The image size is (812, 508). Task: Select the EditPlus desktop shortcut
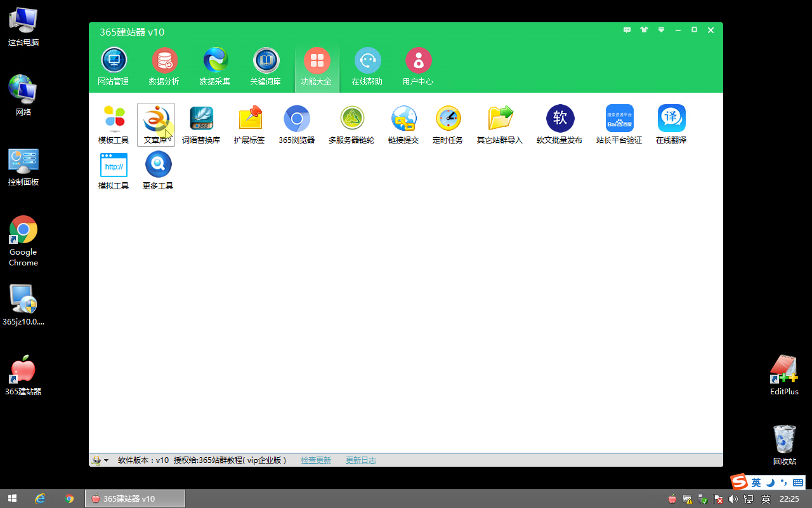click(784, 375)
